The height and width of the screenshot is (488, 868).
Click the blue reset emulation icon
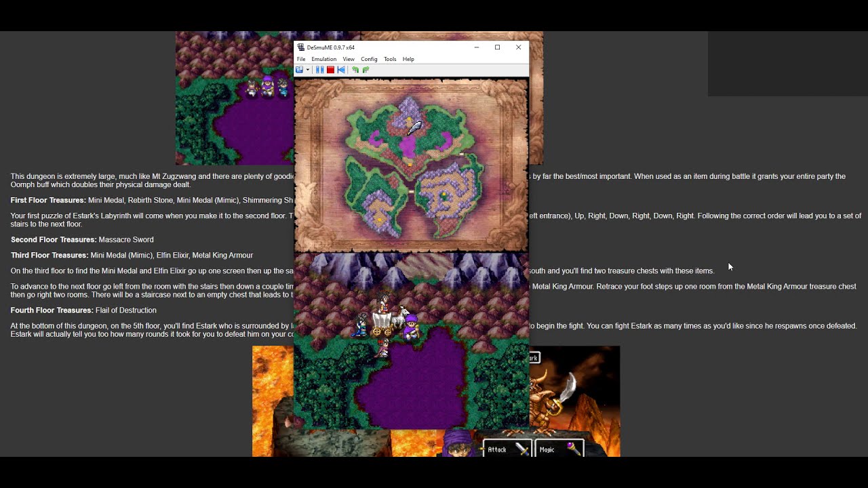coord(341,70)
